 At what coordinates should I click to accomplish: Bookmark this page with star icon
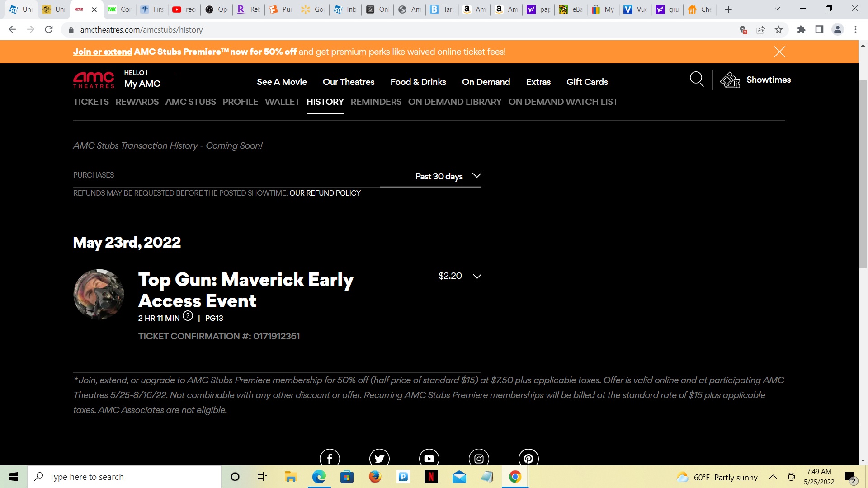point(778,30)
